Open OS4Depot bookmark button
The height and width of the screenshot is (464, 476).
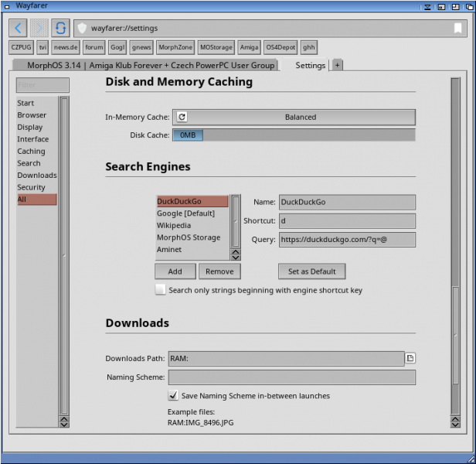[280, 47]
